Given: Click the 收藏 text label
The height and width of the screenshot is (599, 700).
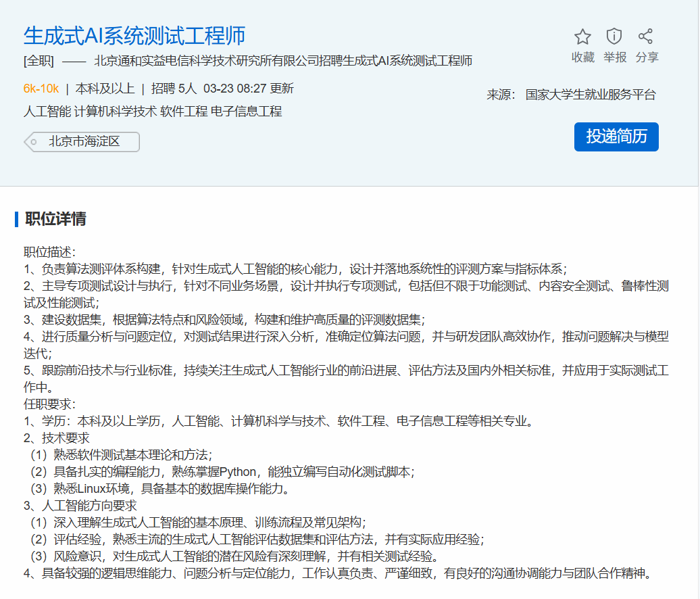Looking at the screenshot, I should 582,57.
